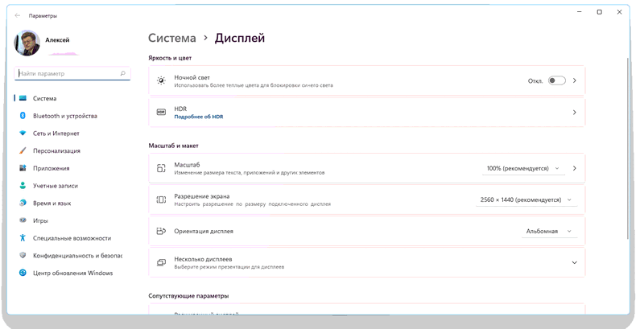Click the Персонализация brush icon
Image resolution: width=644 pixels, height=329 pixels.
pos(23,150)
